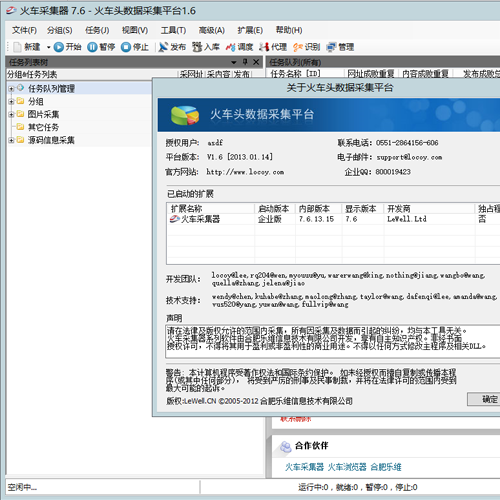Click the 显示版本 column header

tap(363, 209)
